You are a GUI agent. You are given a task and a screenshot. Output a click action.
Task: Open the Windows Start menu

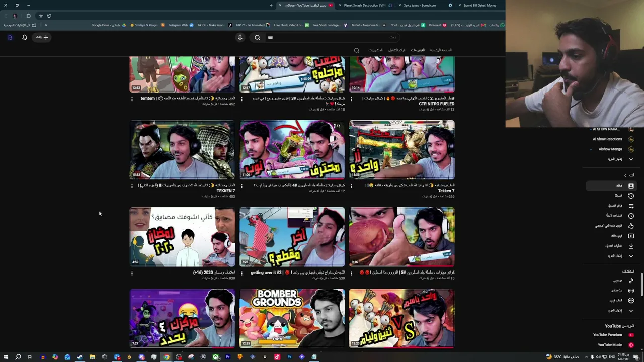6,357
